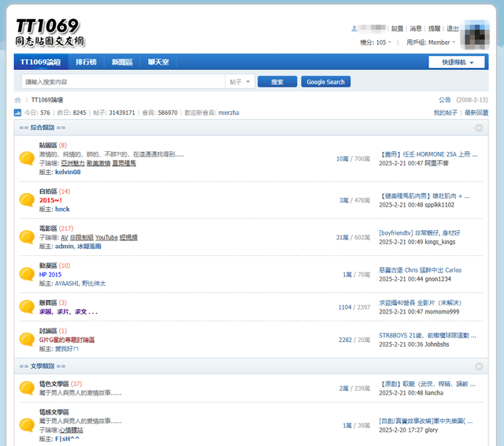504x446 pixels.
Task: Click the Google Search button
Action: (x=325, y=82)
